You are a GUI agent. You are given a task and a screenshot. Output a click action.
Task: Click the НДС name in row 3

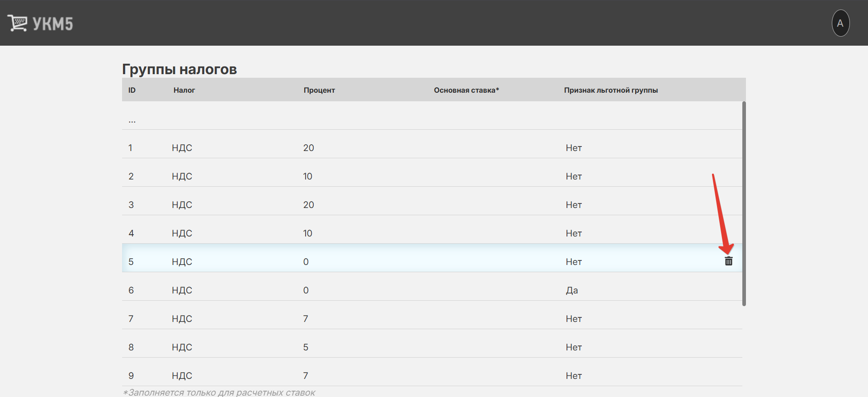click(182, 205)
